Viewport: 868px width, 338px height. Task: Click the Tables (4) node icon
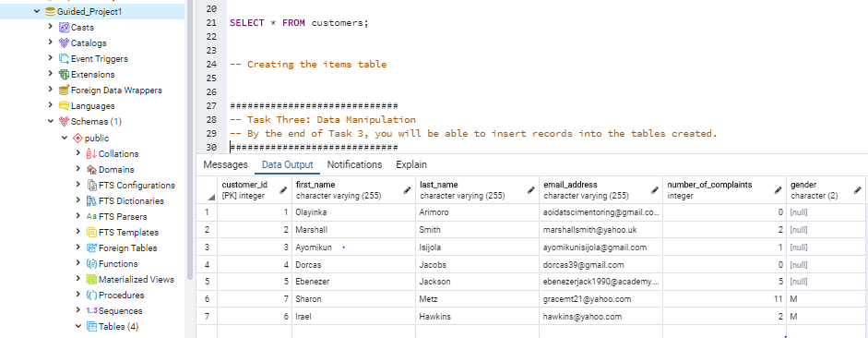(x=92, y=326)
